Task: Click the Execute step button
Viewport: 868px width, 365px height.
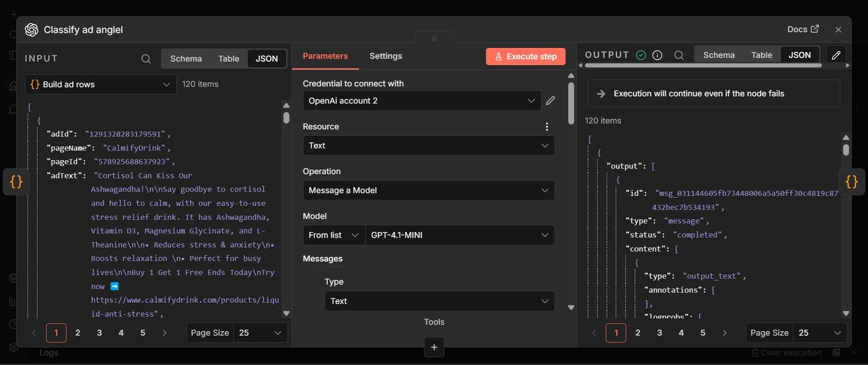Action: pos(526,57)
